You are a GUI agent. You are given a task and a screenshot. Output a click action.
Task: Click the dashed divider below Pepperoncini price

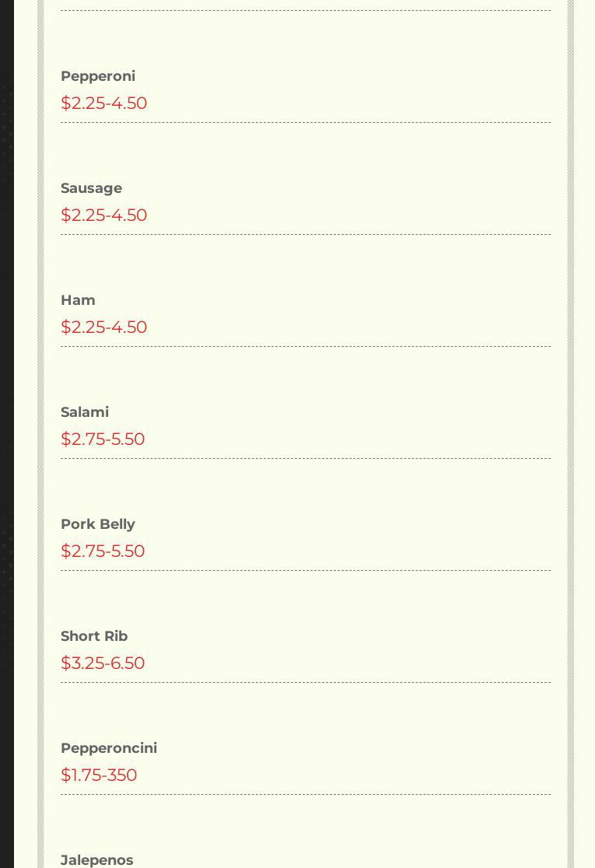pyautogui.click(x=306, y=795)
